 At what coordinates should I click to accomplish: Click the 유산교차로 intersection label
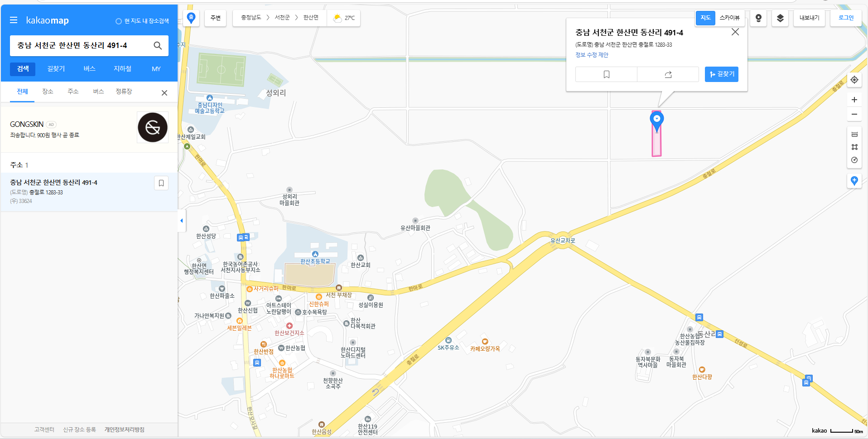click(x=563, y=241)
